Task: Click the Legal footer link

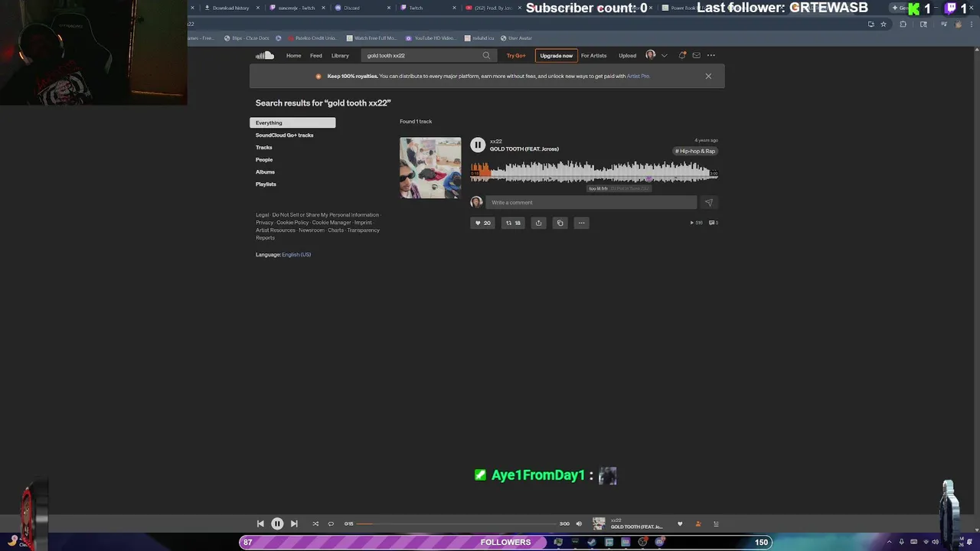Action: click(x=263, y=215)
